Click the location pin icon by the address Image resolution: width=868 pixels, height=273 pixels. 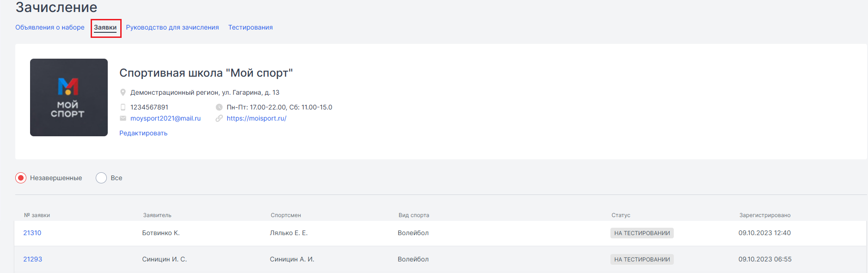(123, 92)
